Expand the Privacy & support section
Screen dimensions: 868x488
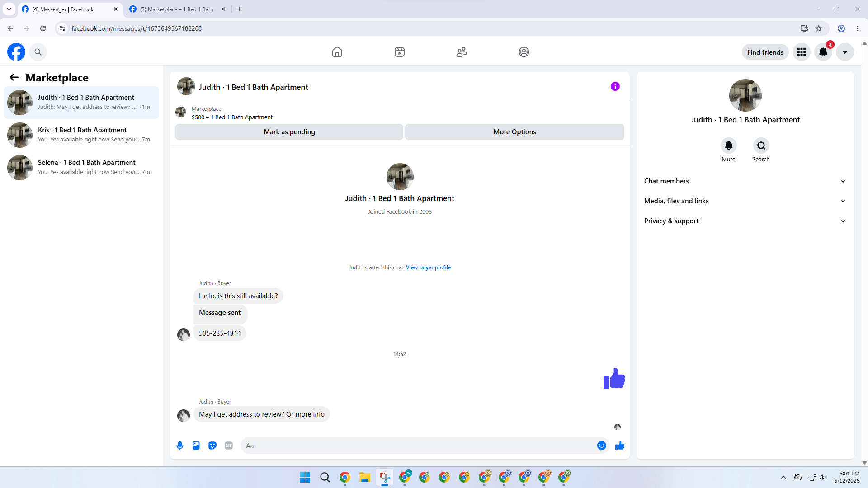(x=745, y=221)
